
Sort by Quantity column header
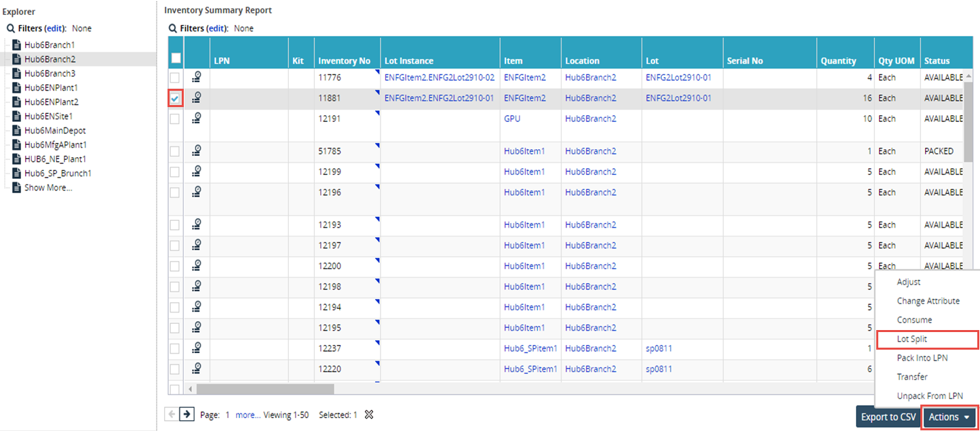click(838, 61)
